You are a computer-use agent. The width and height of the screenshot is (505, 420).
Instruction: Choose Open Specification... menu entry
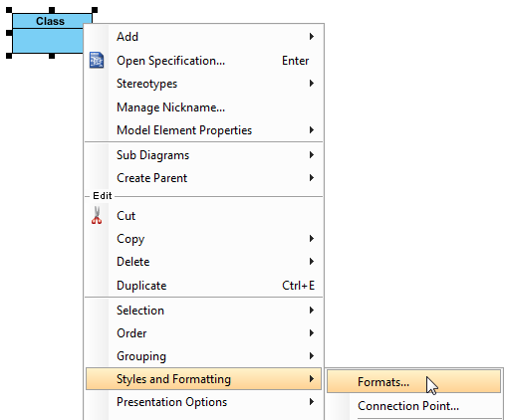(x=203, y=61)
